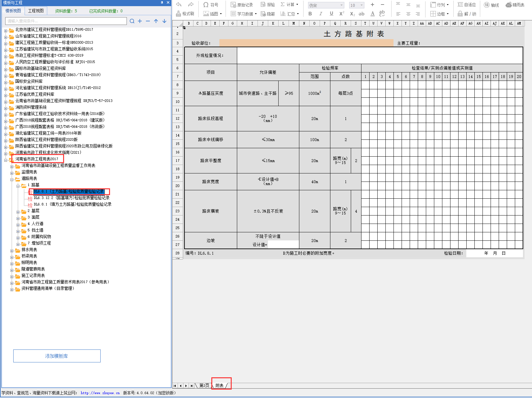This screenshot has width=532, height=398.
Task: Click the 自适应 auto-fit button
Action: coord(467,5)
